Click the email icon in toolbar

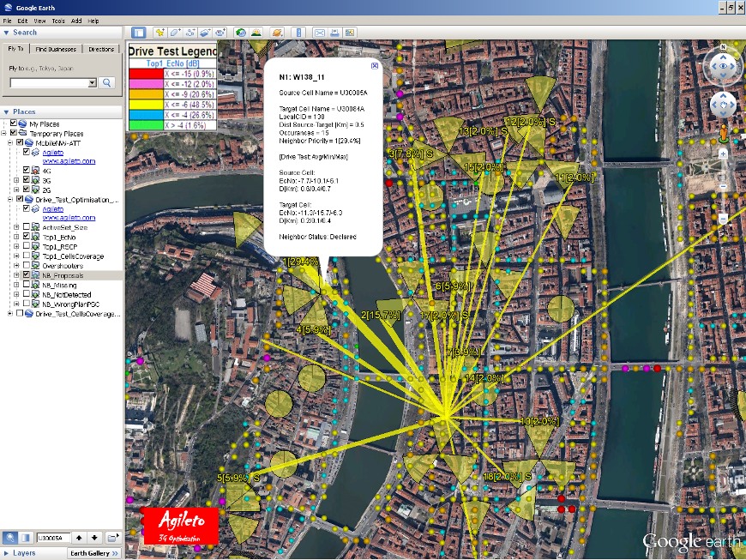(320, 33)
